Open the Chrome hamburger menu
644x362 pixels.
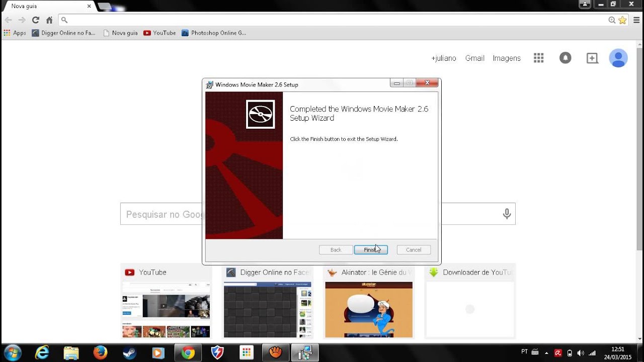tap(637, 20)
